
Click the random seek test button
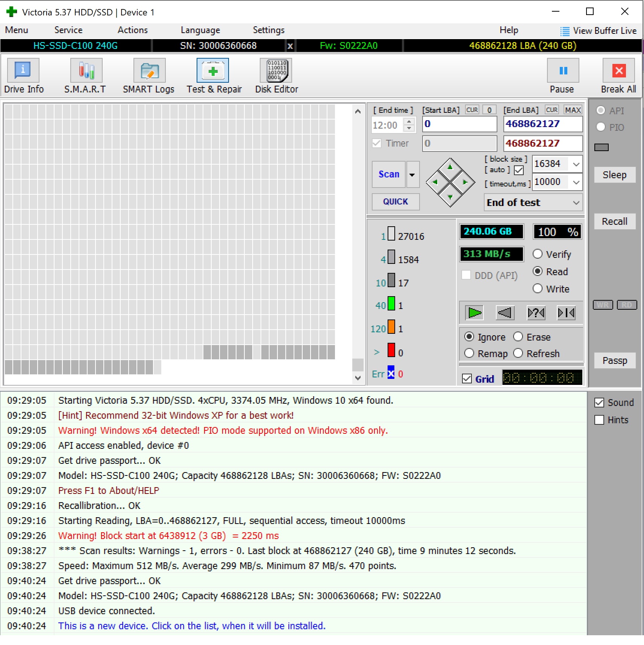(536, 313)
